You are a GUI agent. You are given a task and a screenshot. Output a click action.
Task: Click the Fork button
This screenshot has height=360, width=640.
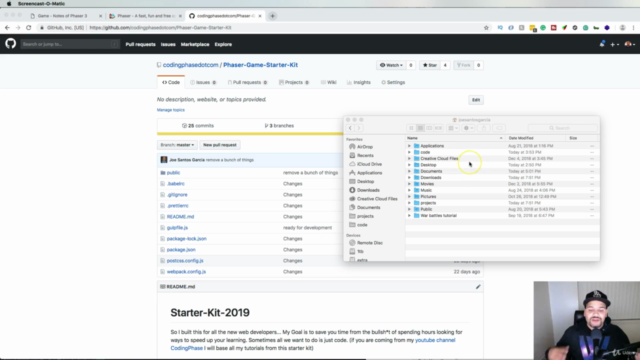pyautogui.click(x=464, y=65)
